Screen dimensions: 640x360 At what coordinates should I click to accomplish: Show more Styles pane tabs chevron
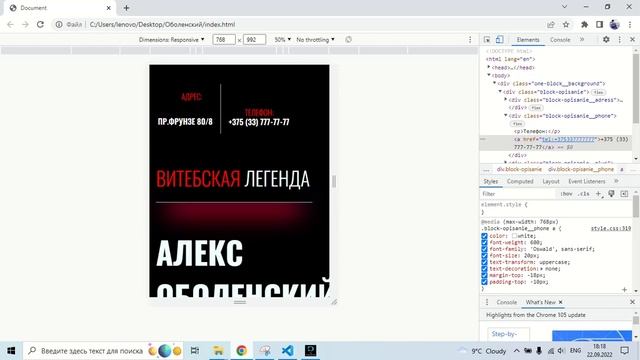point(616,181)
